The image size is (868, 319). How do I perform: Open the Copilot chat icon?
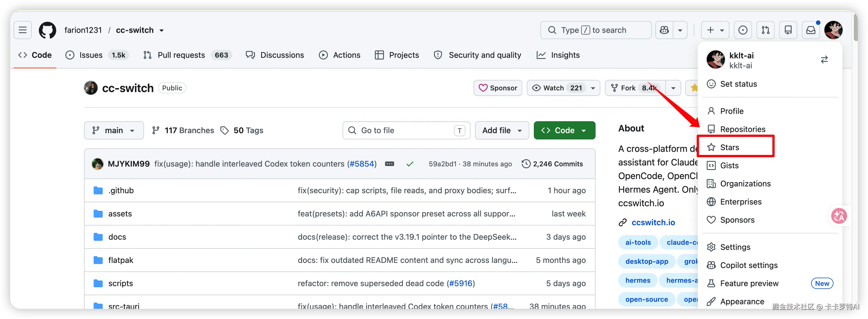[664, 30]
